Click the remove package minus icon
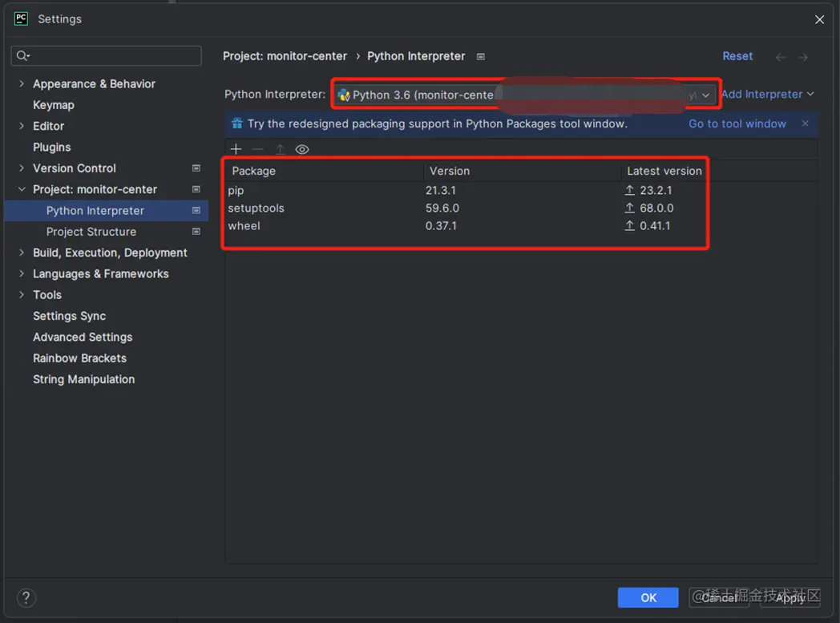840x623 pixels. [x=257, y=149]
